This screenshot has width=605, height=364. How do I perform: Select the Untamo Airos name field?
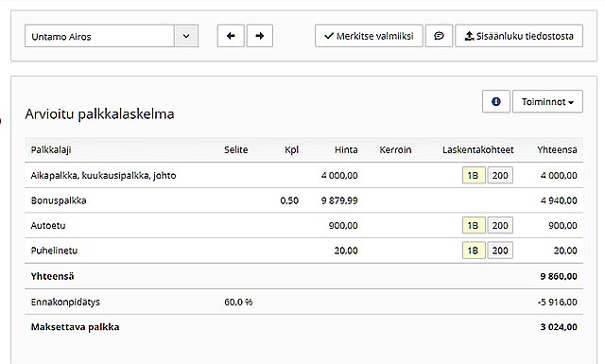[x=99, y=36]
